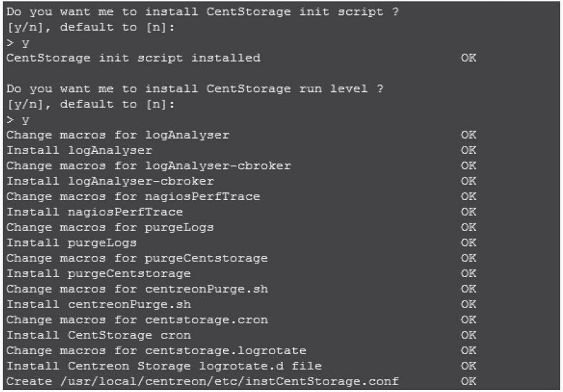
Task: Click OK status beside 'CentStorage init script installed'
Action: (x=468, y=58)
